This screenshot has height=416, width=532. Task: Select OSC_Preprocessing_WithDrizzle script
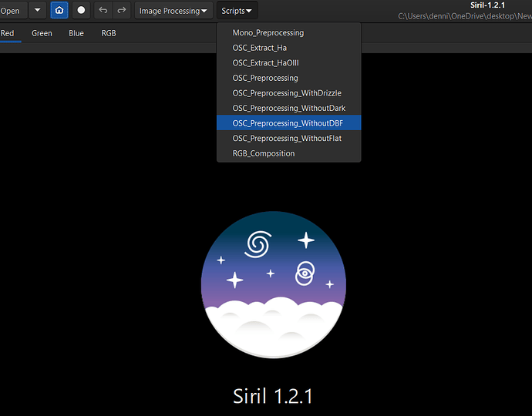[x=288, y=93]
